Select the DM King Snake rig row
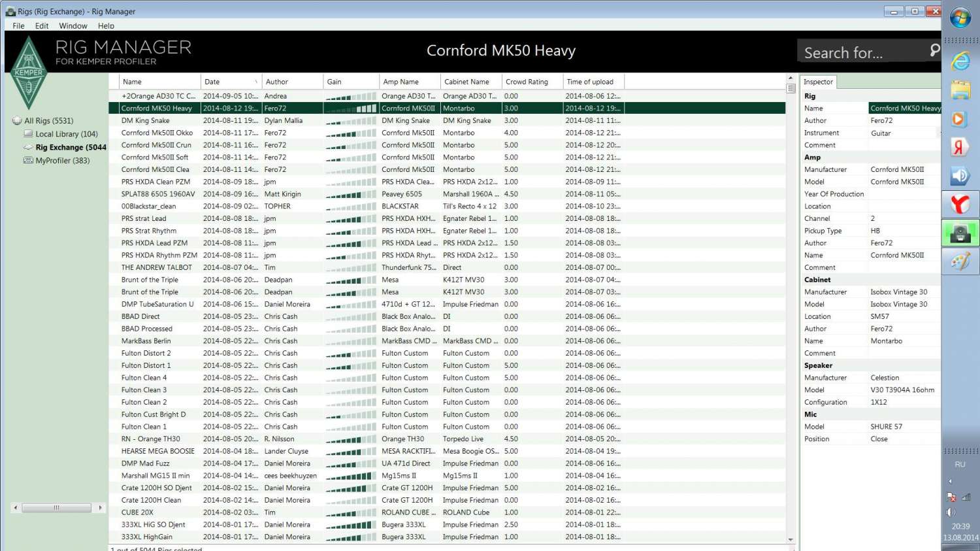This screenshot has height=551, width=980. click(447, 121)
